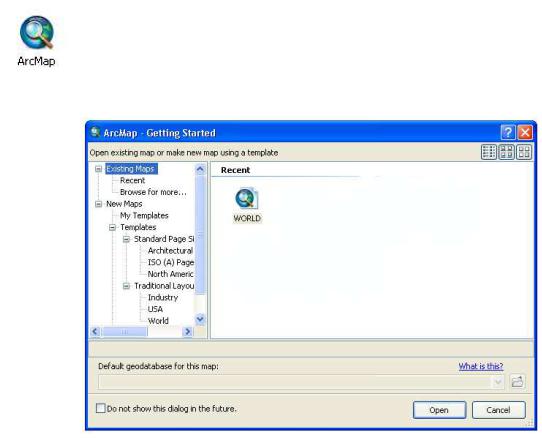Click the Recent heading in right pane
The width and height of the screenshot is (542, 438).
point(235,170)
